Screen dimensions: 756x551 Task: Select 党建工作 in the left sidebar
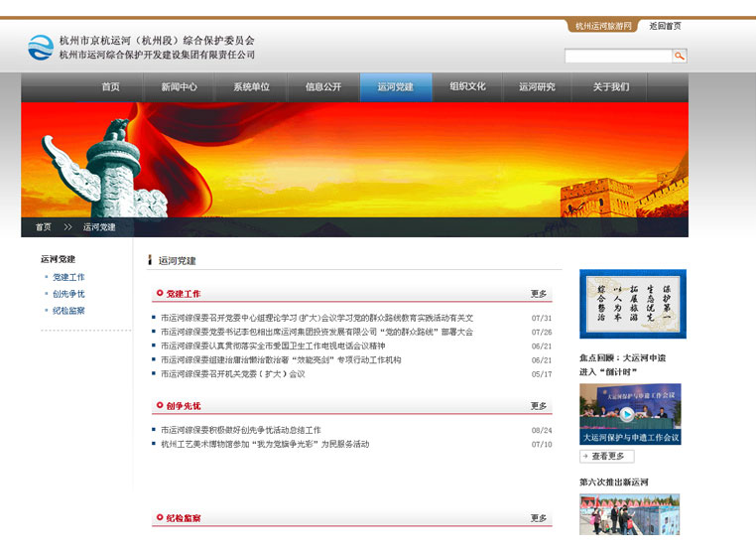pos(68,278)
